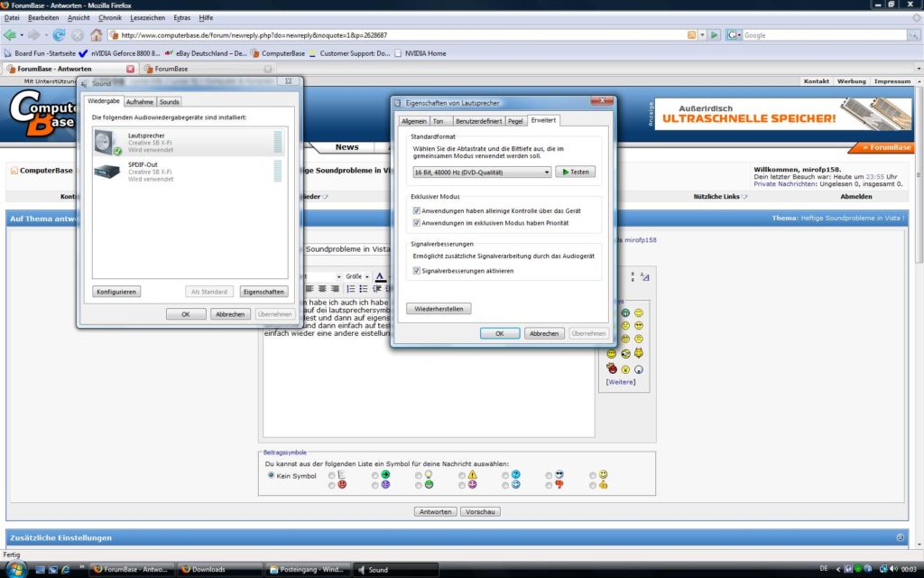924x578 pixels.
Task: Switch to the Sounds tab
Action: pyautogui.click(x=169, y=102)
